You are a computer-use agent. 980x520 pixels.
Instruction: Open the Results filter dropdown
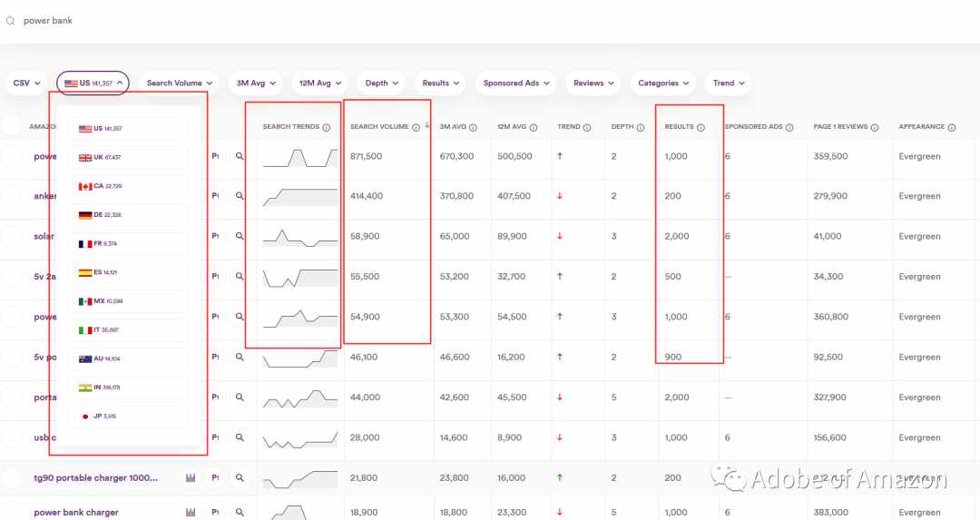tap(440, 83)
